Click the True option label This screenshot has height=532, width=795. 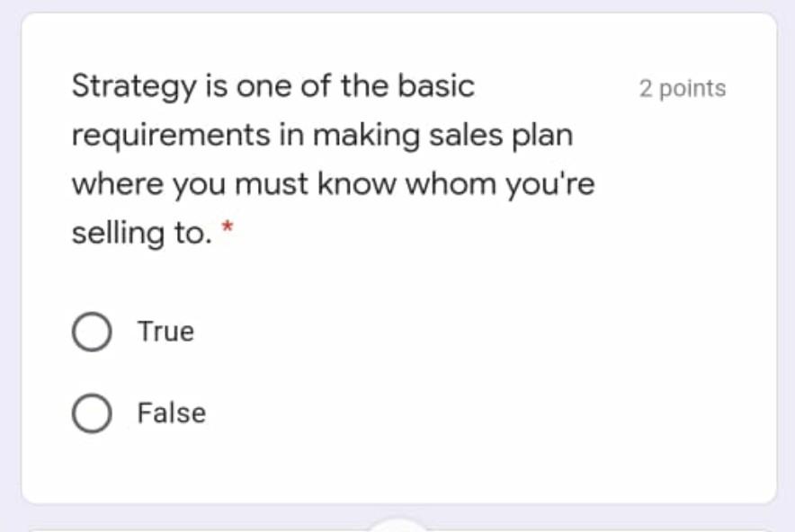pyautogui.click(x=165, y=330)
